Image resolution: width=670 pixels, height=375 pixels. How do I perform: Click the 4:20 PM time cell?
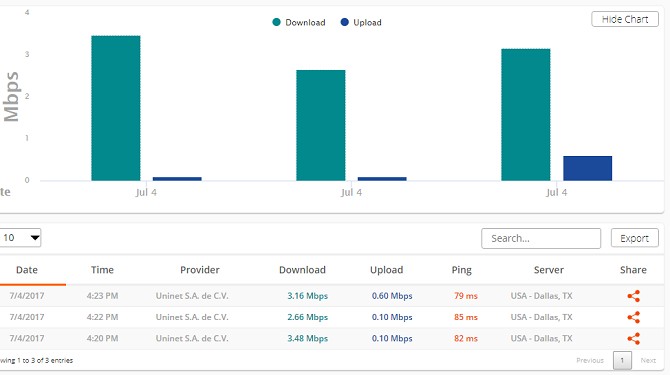click(x=102, y=339)
